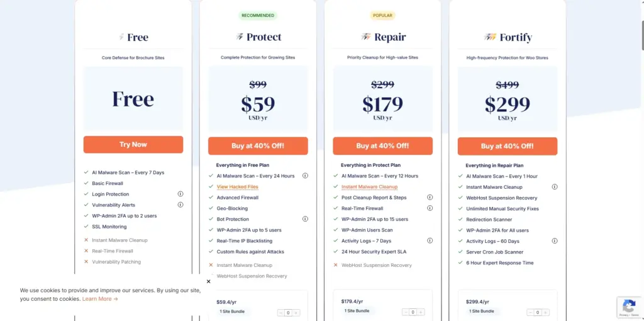Viewport: 644px width, 321px height.
Task: Click Instant Malware Cleanup link in Repair plan
Action: click(369, 187)
